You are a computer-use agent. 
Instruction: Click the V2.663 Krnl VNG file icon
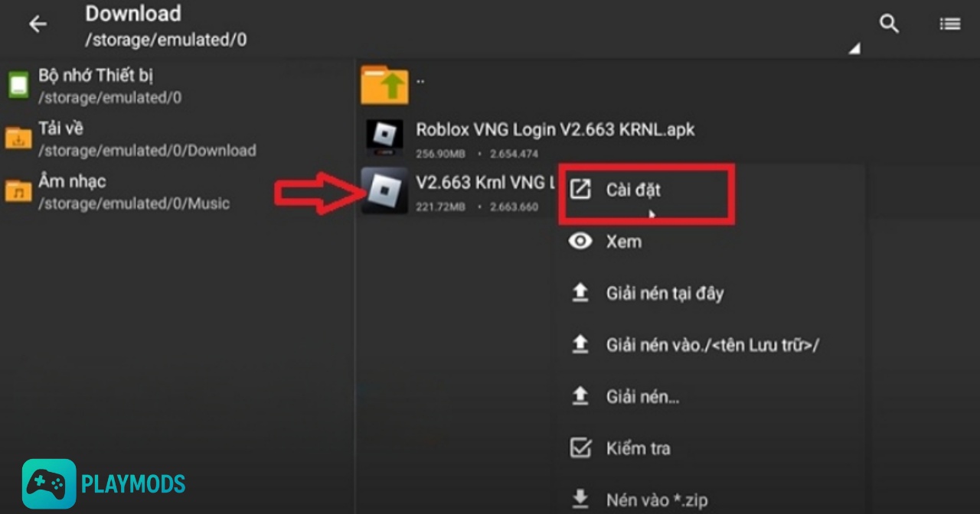point(384,190)
